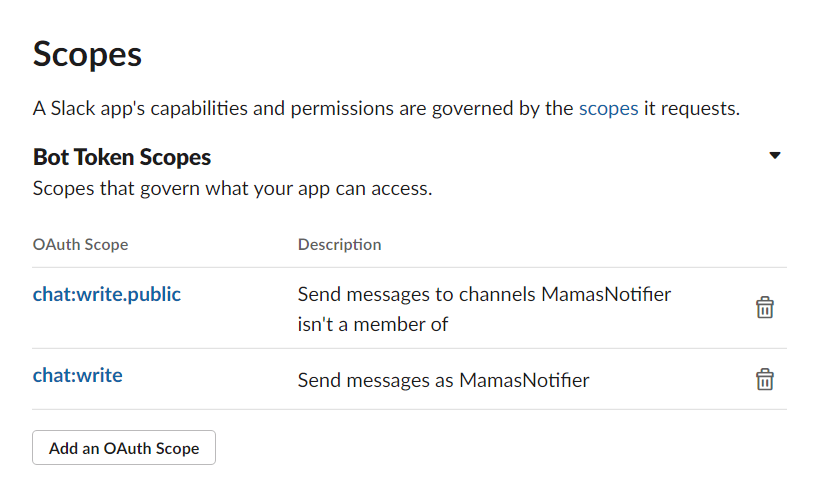Open the chat:write scope link
Image resolution: width=820 pixels, height=490 pixels.
pos(78,376)
